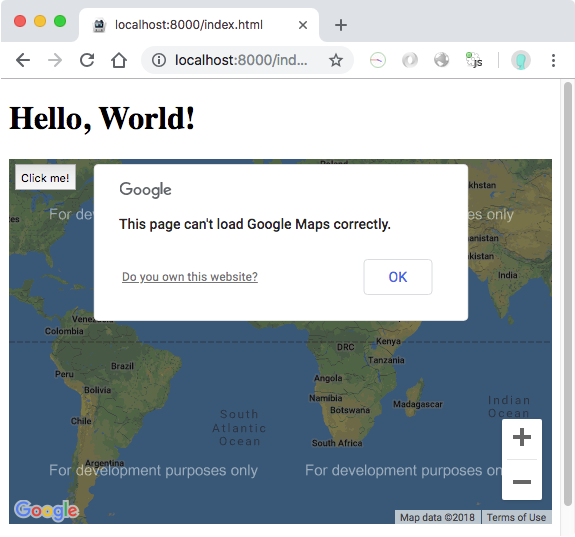Click the browser back arrow
This screenshot has height=537, width=575.
(x=23, y=60)
